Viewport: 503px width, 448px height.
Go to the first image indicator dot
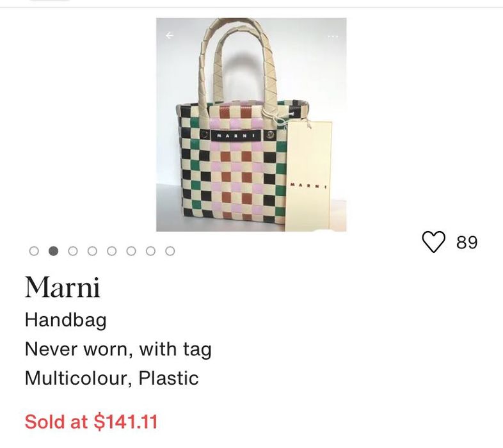pyautogui.click(x=35, y=252)
